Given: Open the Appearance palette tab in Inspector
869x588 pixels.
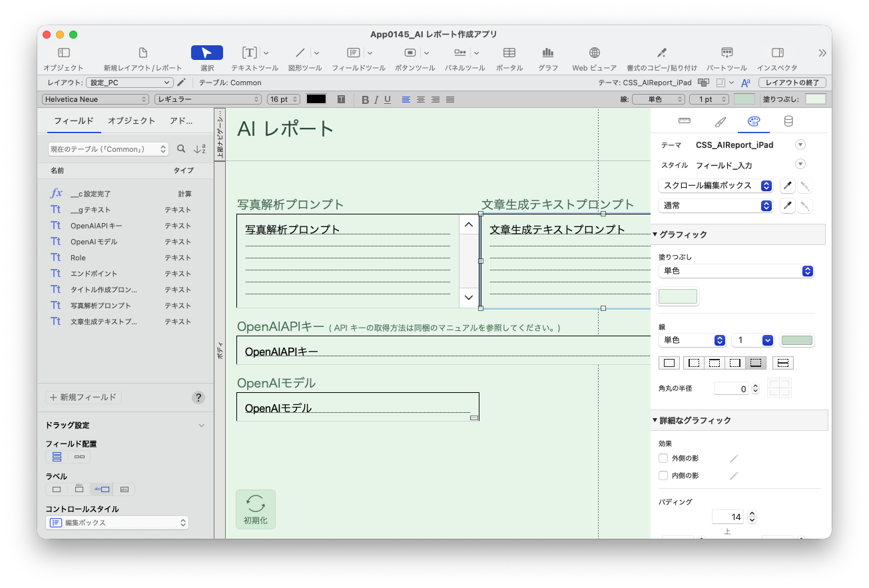Looking at the screenshot, I should tap(753, 121).
